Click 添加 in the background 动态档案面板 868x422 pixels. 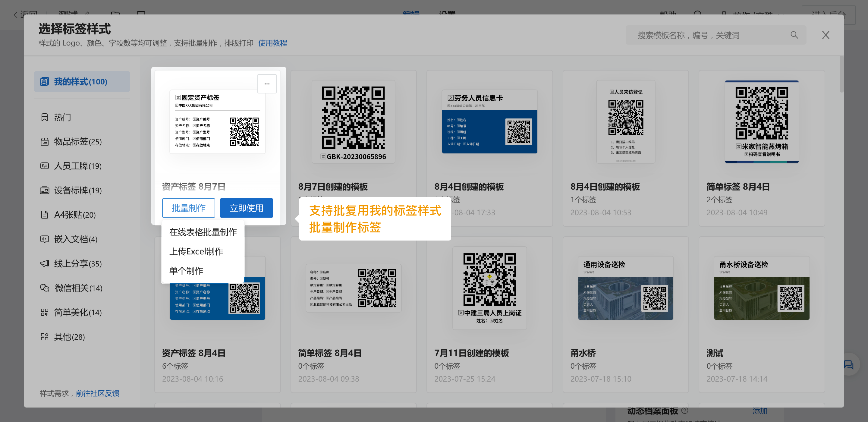(x=759, y=411)
